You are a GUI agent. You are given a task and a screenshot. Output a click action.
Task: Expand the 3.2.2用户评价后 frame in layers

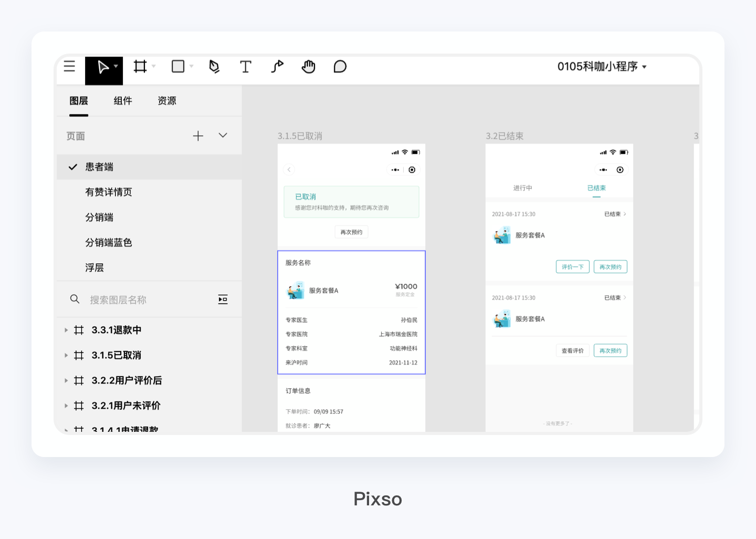tap(66, 380)
